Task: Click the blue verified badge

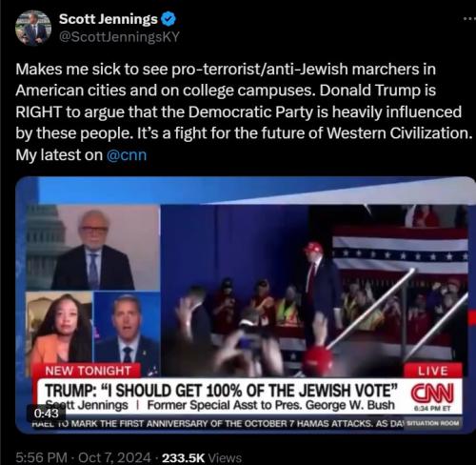Action: [169, 19]
